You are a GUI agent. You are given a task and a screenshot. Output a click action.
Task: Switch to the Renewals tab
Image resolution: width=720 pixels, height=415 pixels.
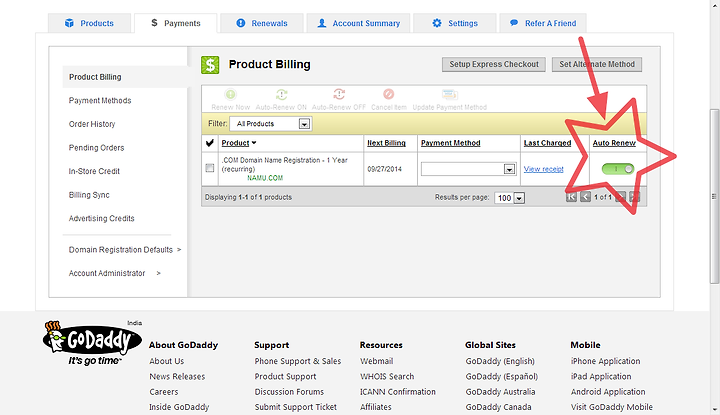tap(262, 23)
